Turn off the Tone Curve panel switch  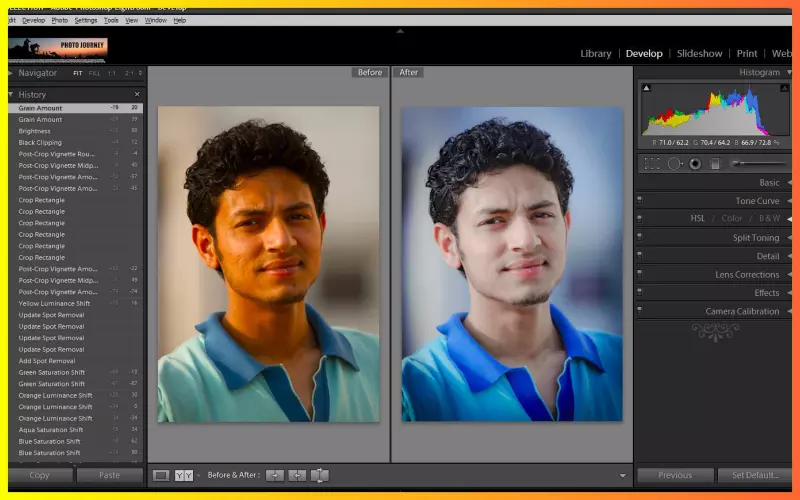[640, 201]
